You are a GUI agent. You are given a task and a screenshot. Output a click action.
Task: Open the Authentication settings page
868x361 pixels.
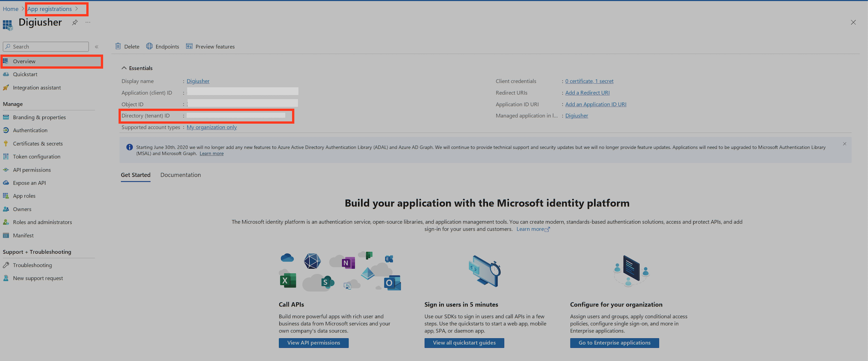(30, 130)
